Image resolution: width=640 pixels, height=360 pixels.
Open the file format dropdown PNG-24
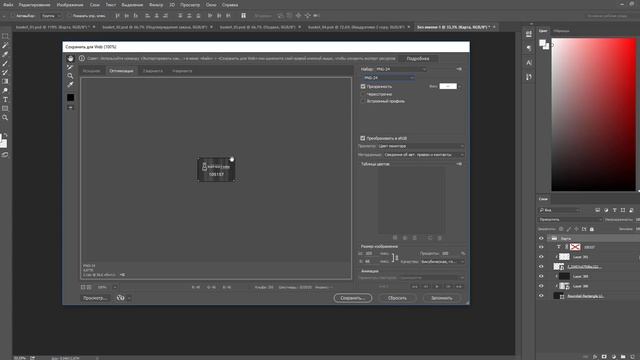coord(388,78)
